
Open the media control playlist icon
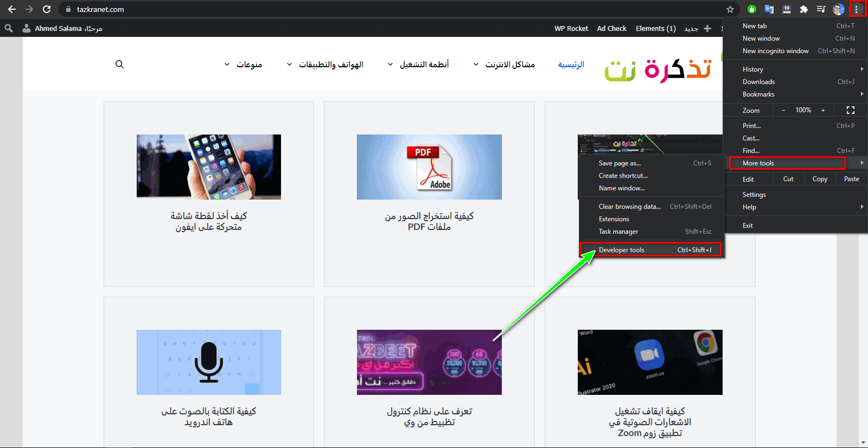821,9
